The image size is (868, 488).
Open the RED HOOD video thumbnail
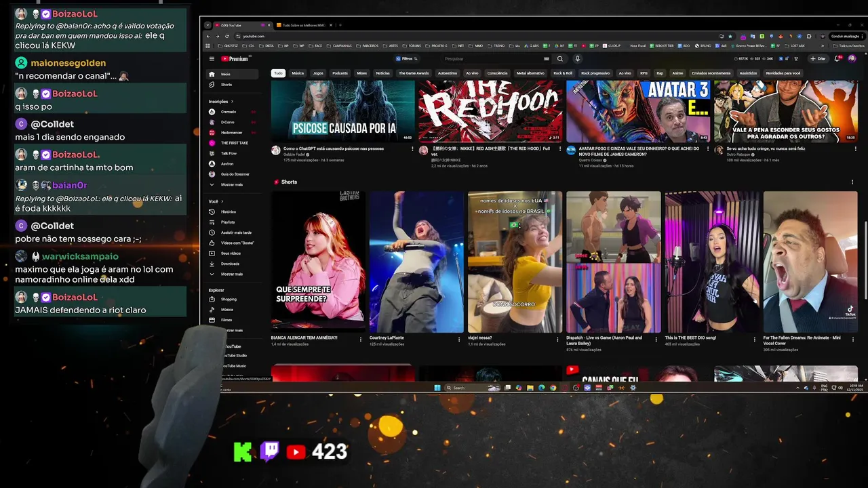click(490, 111)
